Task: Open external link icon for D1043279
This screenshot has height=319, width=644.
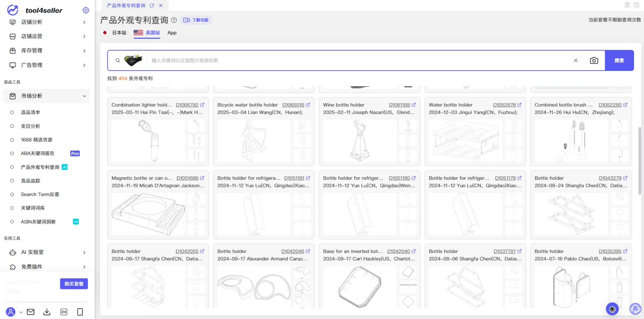Action: pos(625,178)
